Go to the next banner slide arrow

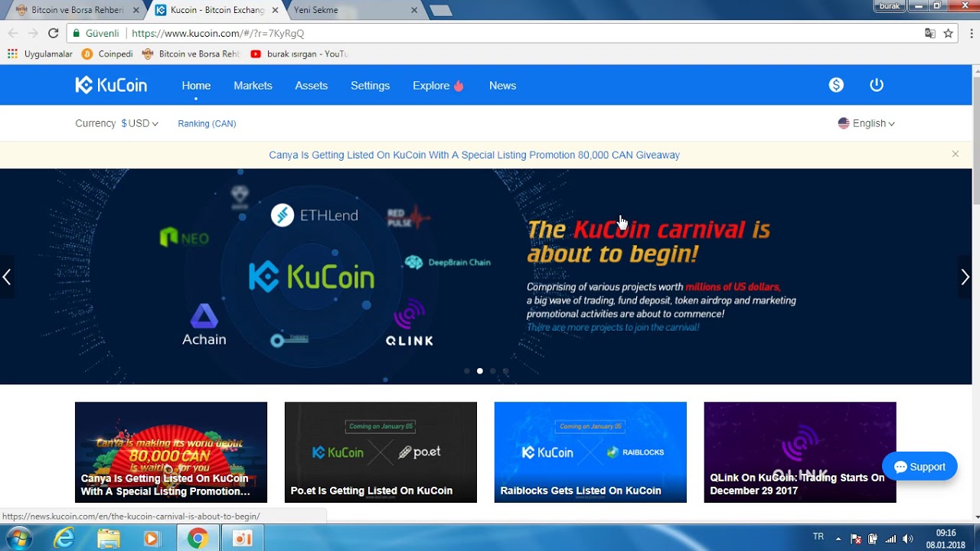965,277
